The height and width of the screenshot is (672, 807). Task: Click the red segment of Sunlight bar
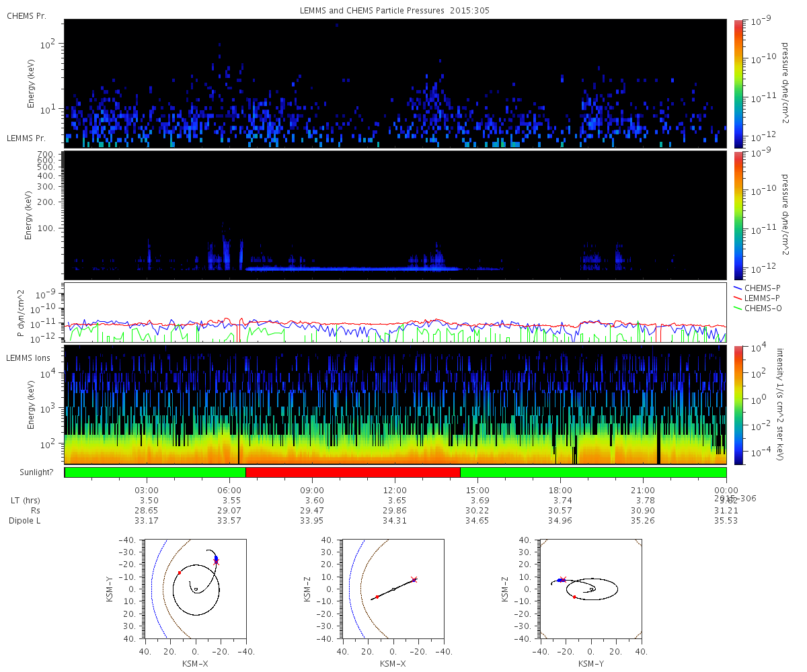(353, 472)
